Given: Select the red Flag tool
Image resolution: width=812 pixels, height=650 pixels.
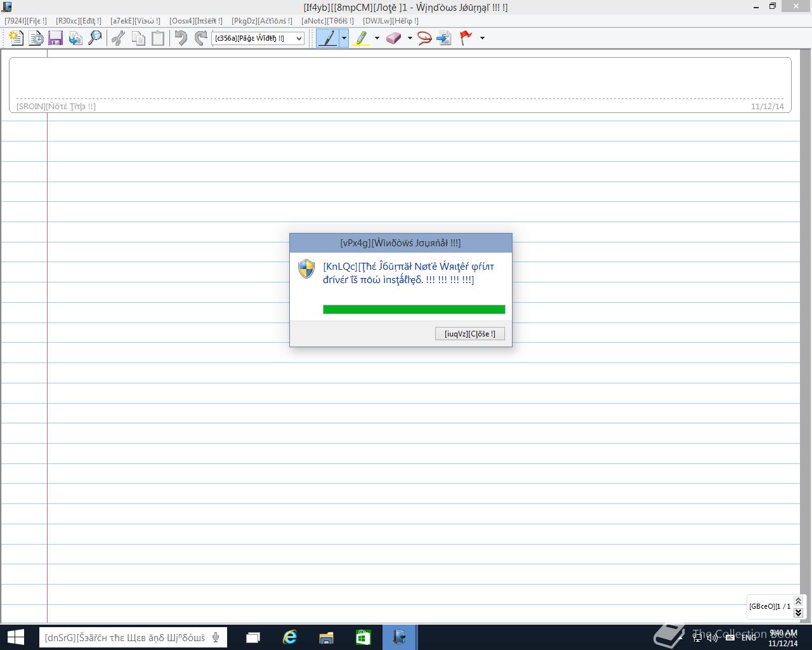Looking at the screenshot, I should pos(466,38).
